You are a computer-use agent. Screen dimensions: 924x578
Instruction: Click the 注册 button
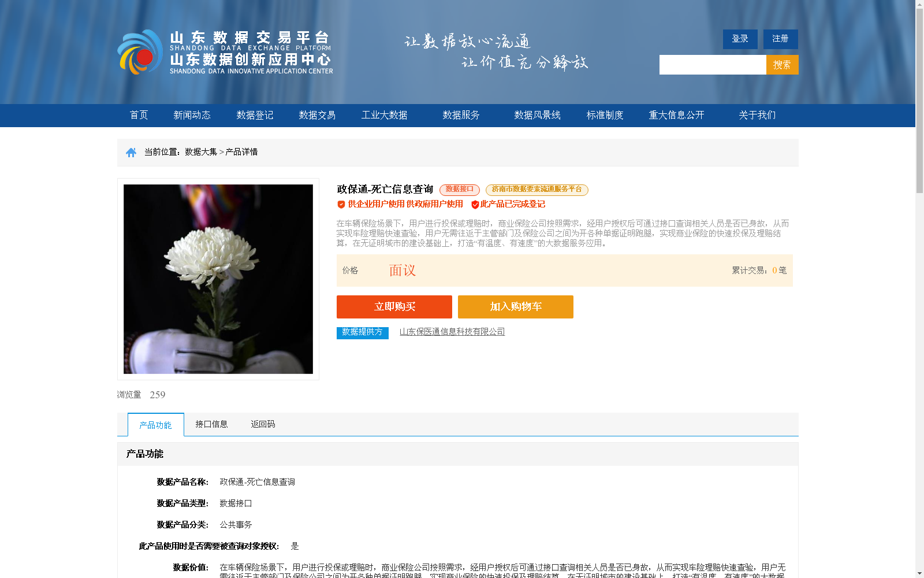pyautogui.click(x=781, y=39)
